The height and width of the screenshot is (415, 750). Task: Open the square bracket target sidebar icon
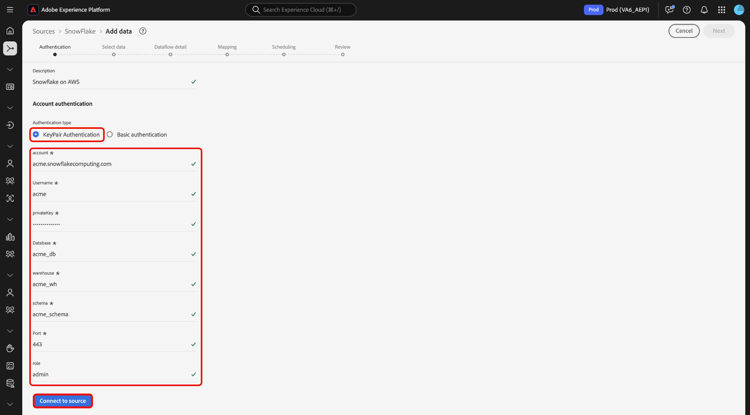[10, 198]
